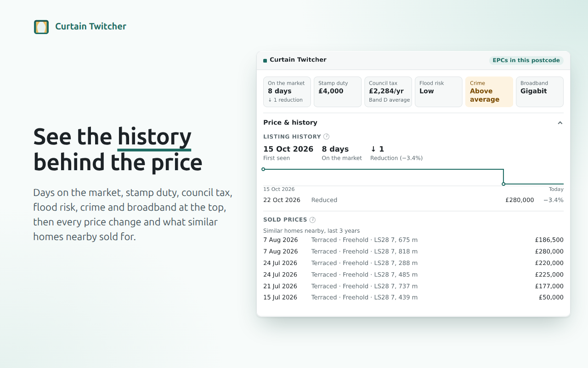
Task: Click the Curtain Twitcher window logo icon at page top
Action: (41, 27)
